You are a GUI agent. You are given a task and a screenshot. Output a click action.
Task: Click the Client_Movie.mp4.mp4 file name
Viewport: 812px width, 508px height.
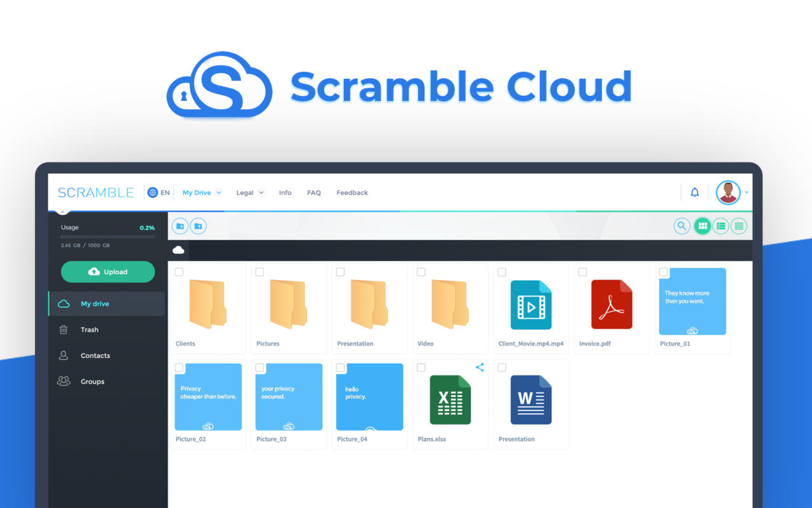(531, 344)
